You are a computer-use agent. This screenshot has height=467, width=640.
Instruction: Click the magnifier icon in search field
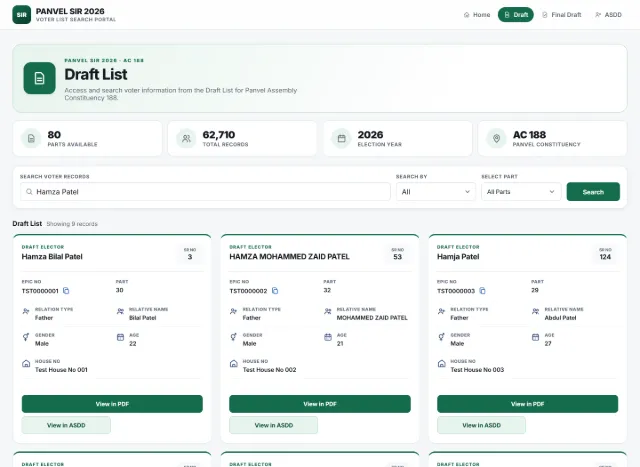pos(29,191)
